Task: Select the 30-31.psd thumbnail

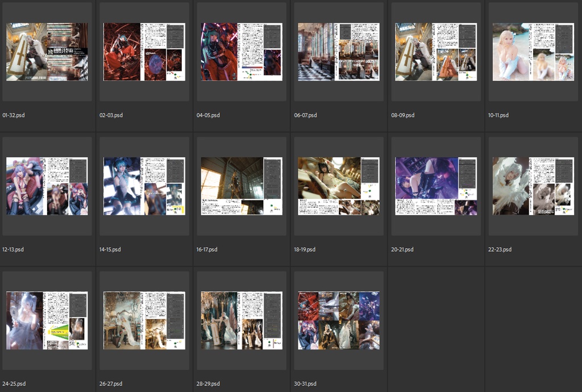Action: tap(339, 320)
